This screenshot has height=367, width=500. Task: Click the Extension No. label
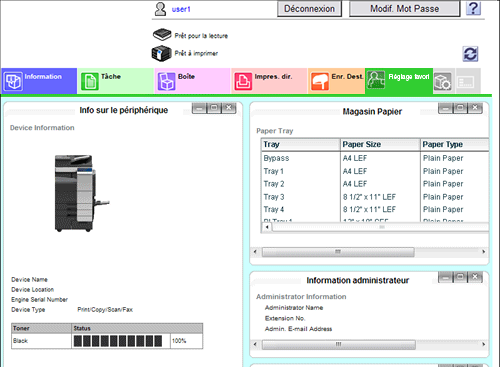click(x=285, y=318)
